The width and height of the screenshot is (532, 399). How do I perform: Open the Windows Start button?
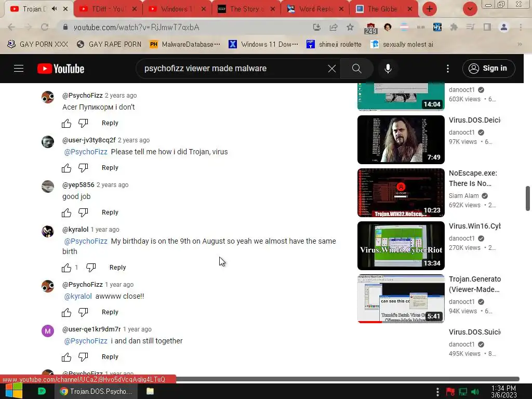[14, 391]
